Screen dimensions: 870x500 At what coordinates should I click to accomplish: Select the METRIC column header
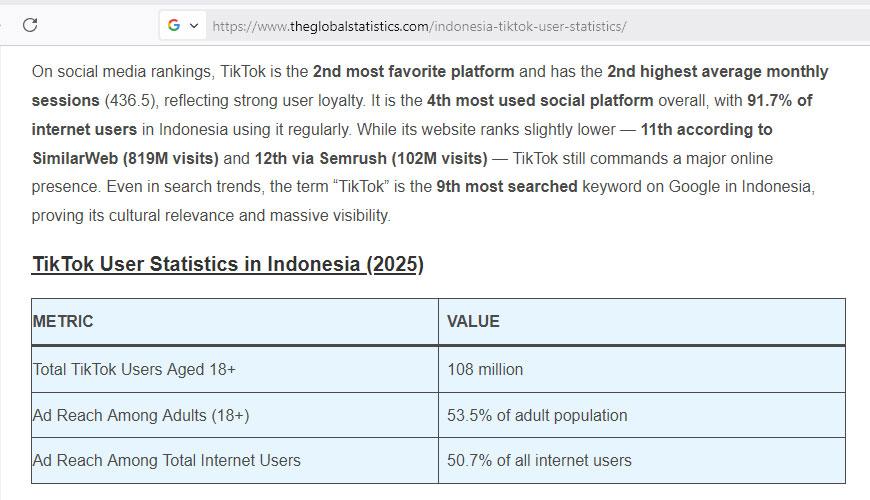pyautogui.click(x=235, y=322)
